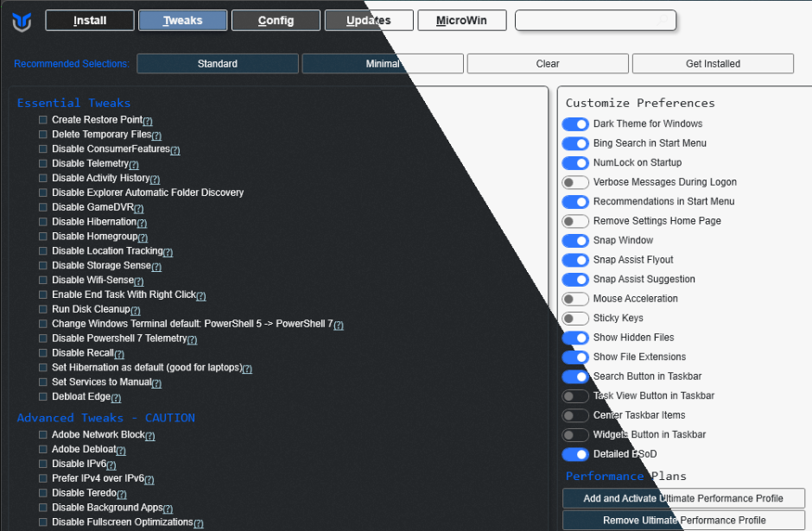This screenshot has width=812, height=531.
Task: Open the Config tab
Action: click(x=276, y=20)
